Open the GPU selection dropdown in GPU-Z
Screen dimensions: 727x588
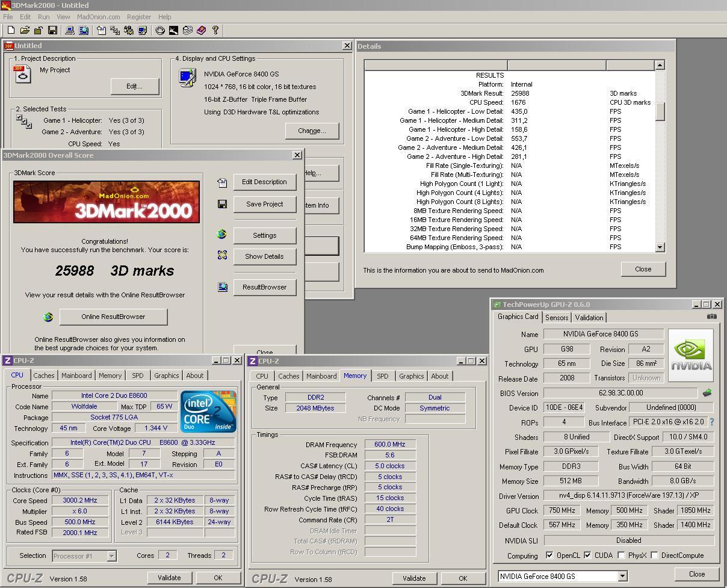(x=622, y=576)
